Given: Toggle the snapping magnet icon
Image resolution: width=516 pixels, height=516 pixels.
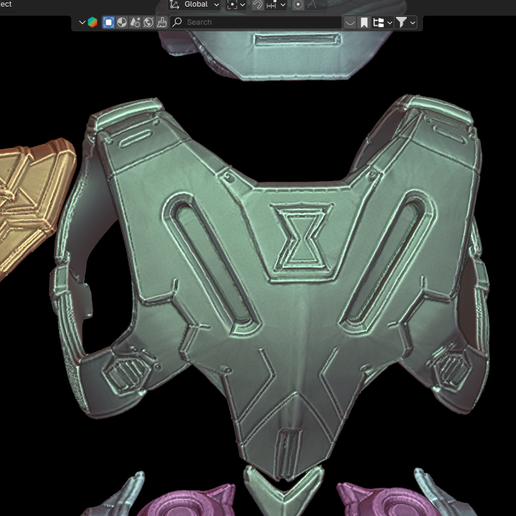Looking at the screenshot, I should [257, 5].
